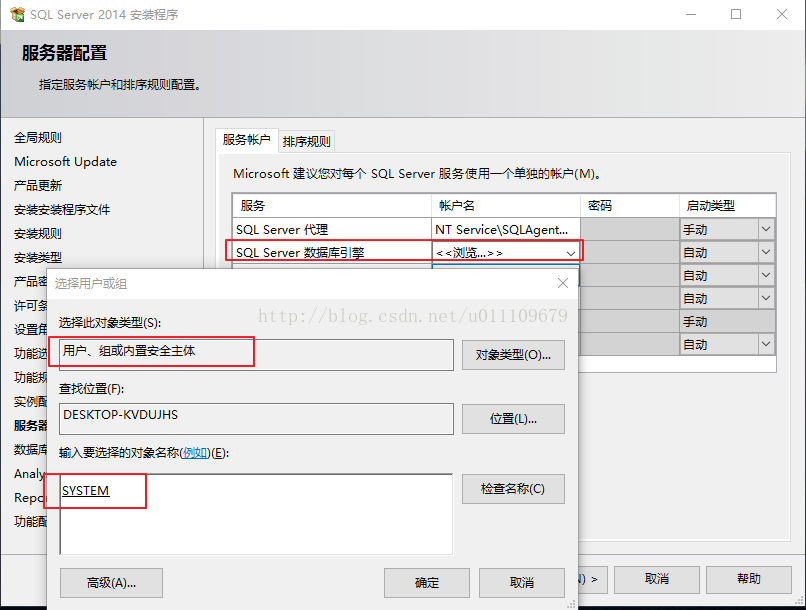Click the installer's 取消 button

(656, 579)
